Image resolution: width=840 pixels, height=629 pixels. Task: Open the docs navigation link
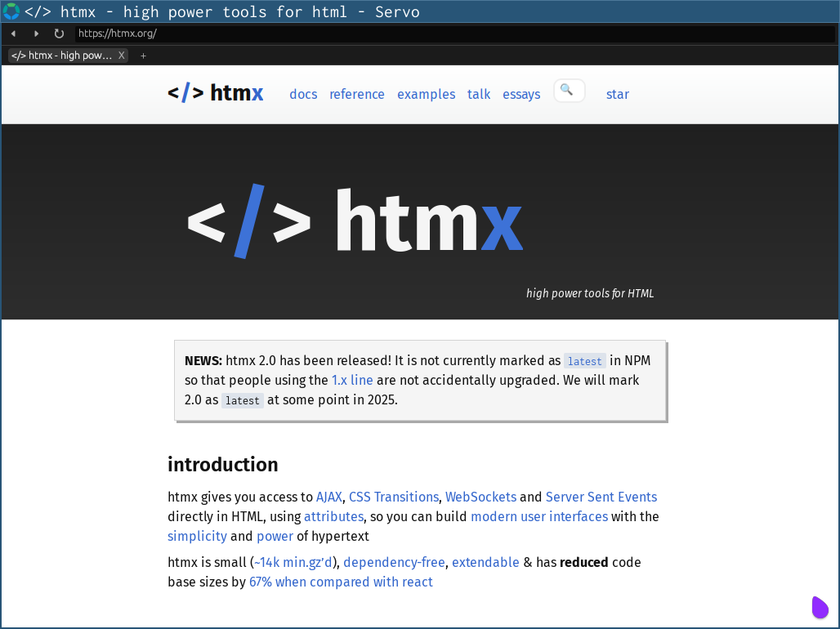tap(303, 94)
